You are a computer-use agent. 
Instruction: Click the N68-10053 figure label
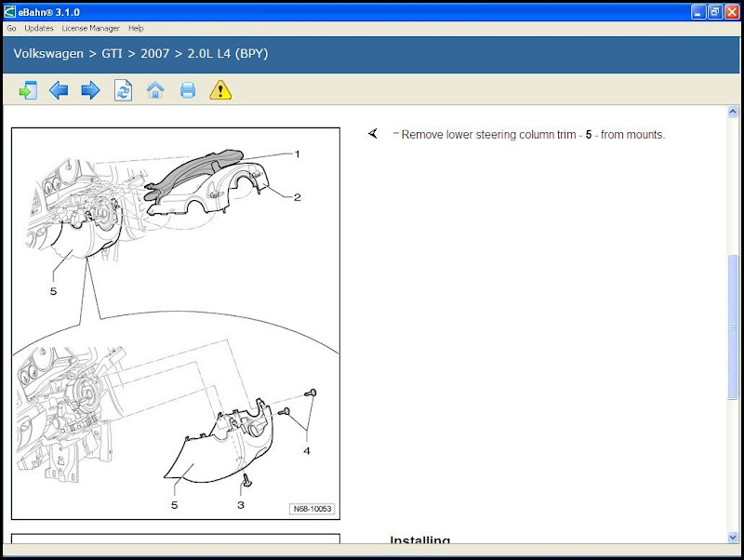coord(312,509)
